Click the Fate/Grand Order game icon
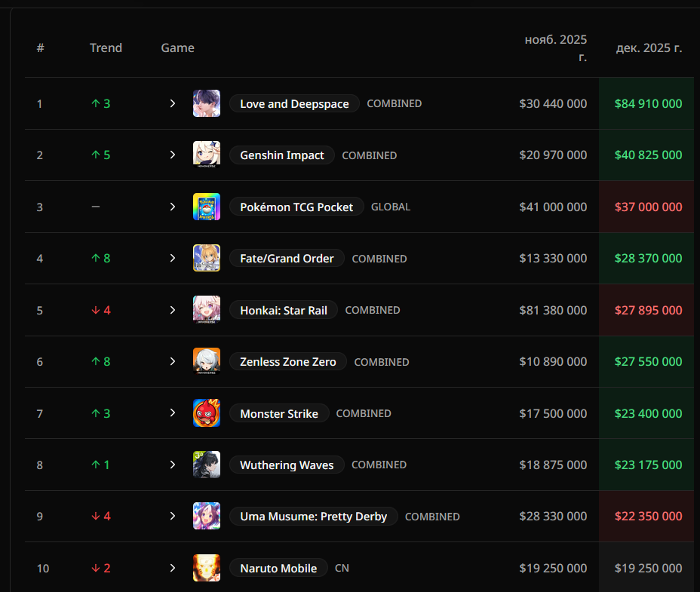 point(206,258)
